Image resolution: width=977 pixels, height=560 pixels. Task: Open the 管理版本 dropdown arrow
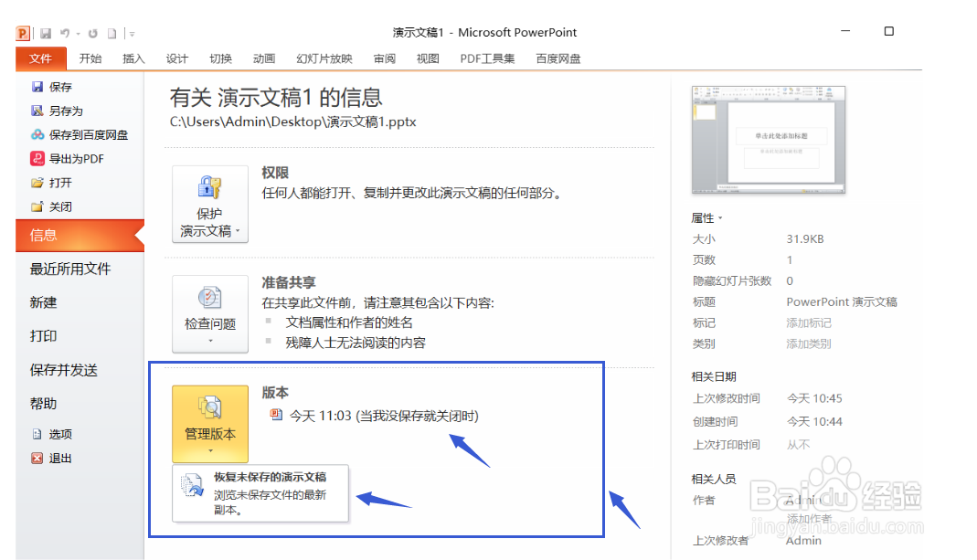[x=210, y=450]
